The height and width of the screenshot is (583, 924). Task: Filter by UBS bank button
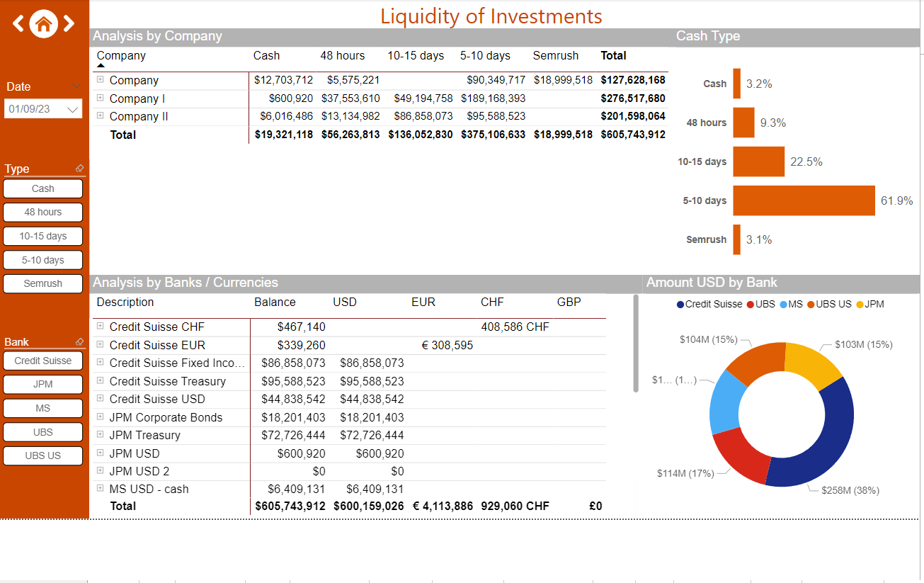click(43, 432)
